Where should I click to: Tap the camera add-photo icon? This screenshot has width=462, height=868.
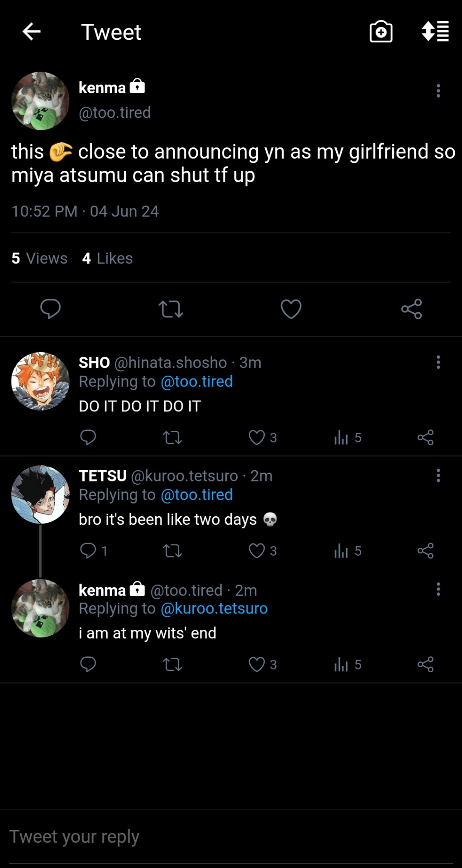click(x=381, y=32)
